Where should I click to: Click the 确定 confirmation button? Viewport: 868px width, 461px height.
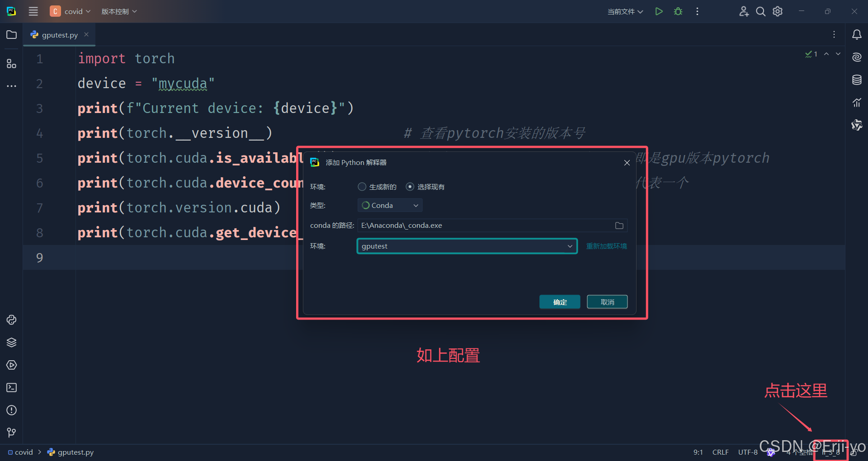(x=559, y=301)
